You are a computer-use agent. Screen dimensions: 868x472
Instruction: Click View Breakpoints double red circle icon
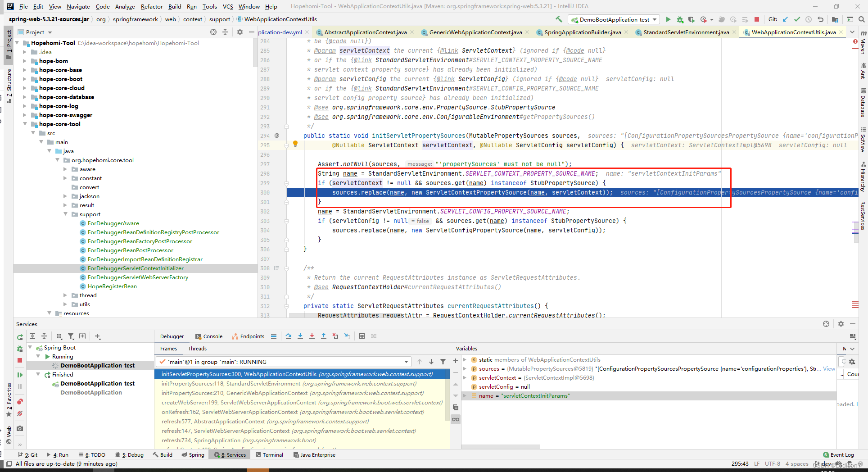click(x=20, y=402)
